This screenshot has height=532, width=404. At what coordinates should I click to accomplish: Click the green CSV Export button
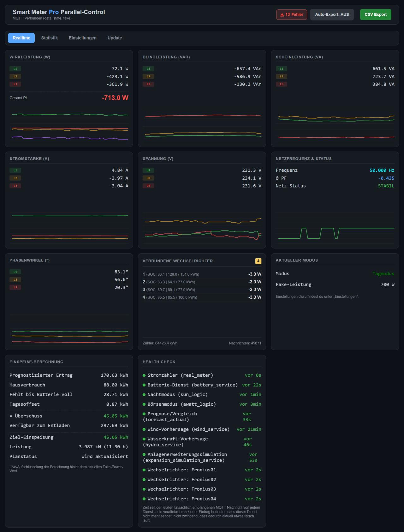click(375, 15)
